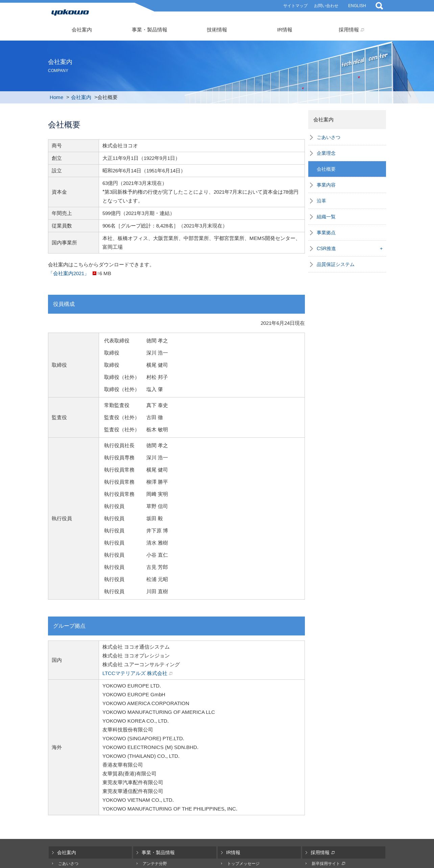Click footer 会社案内 heading

(x=90, y=852)
